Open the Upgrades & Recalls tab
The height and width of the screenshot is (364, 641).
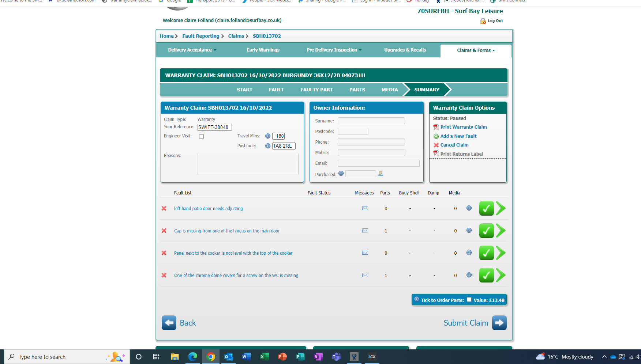pyautogui.click(x=405, y=50)
